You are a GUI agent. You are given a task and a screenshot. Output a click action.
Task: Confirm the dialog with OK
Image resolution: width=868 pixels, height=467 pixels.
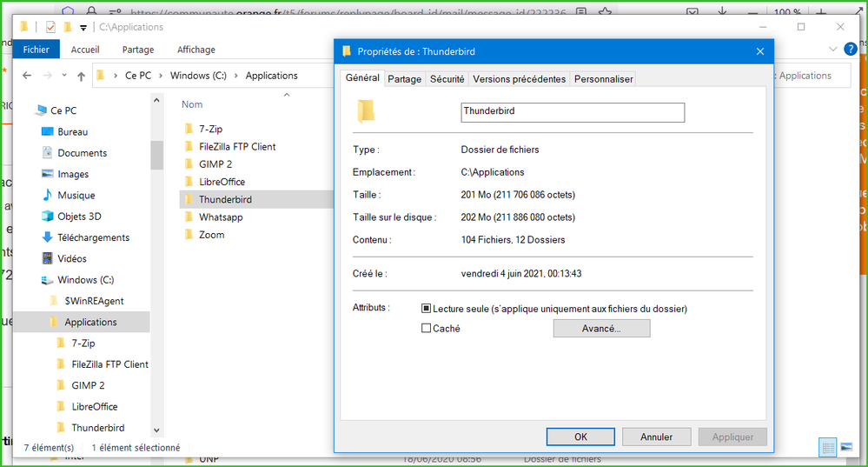(580, 437)
